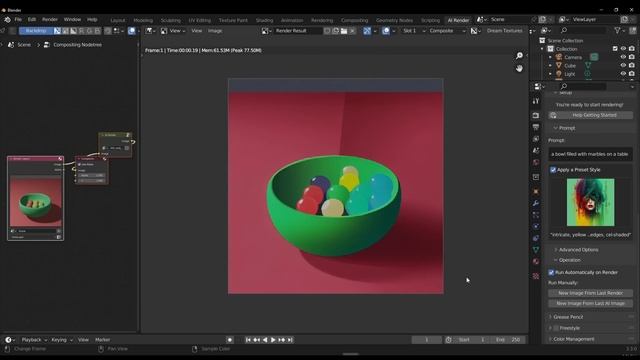Click New Image From Last AI Image

[590, 303]
